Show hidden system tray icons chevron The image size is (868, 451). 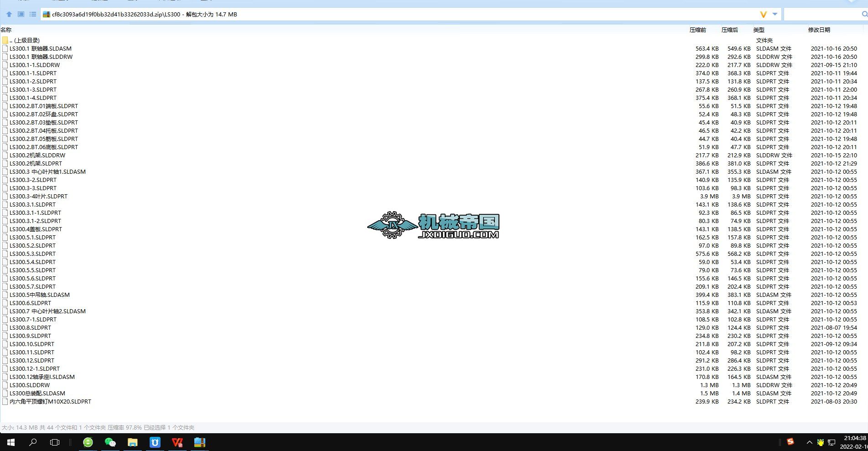tap(809, 442)
